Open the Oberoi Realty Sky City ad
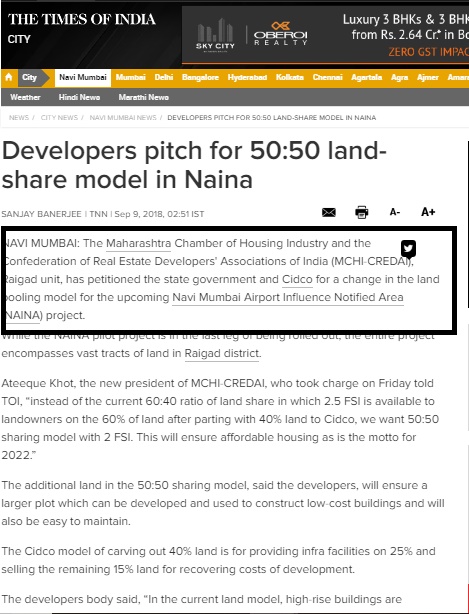The width and height of the screenshot is (469, 614). [325, 34]
